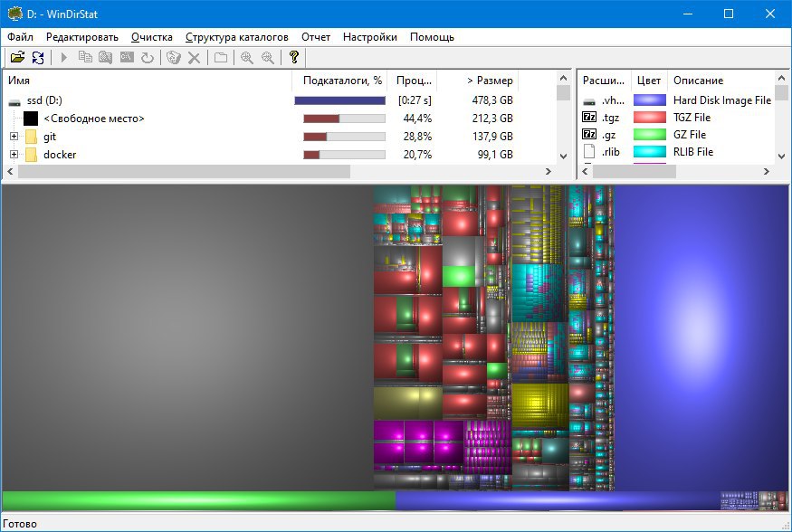Click the Zoom Out magnifier icon
This screenshot has height=532, width=792.
pos(268,58)
